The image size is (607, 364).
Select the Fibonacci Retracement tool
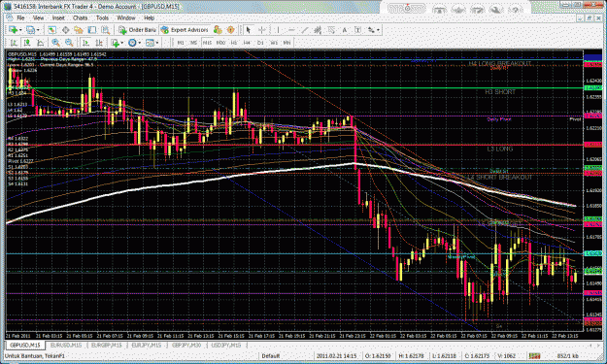coord(331,30)
